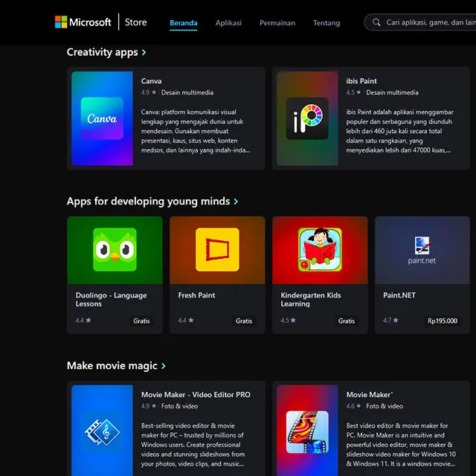The width and height of the screenshot is (476, 476).
Task: Click Foto & video under Movie Maker PRO
Action: (x=179, y=406)
